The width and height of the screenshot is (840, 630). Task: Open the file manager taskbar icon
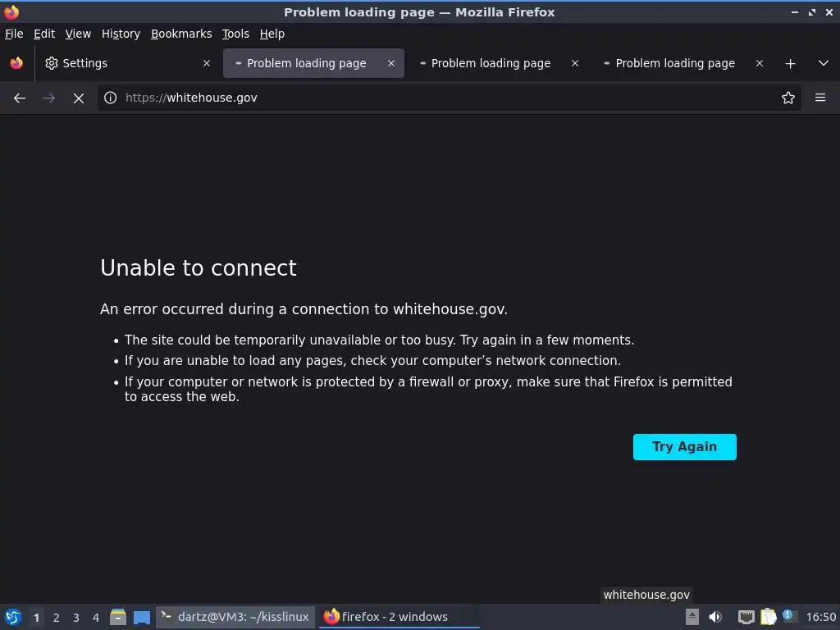coord(118,617)
